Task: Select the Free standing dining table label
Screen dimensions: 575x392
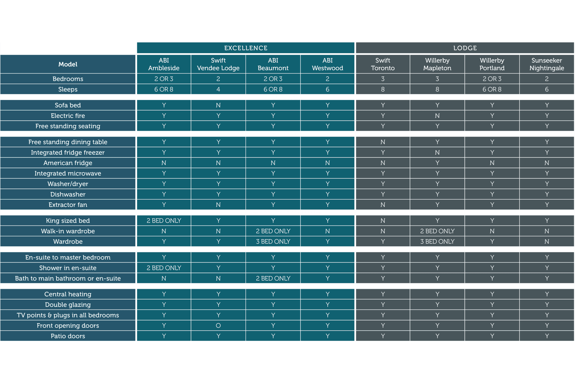Action: coord(68,142)
